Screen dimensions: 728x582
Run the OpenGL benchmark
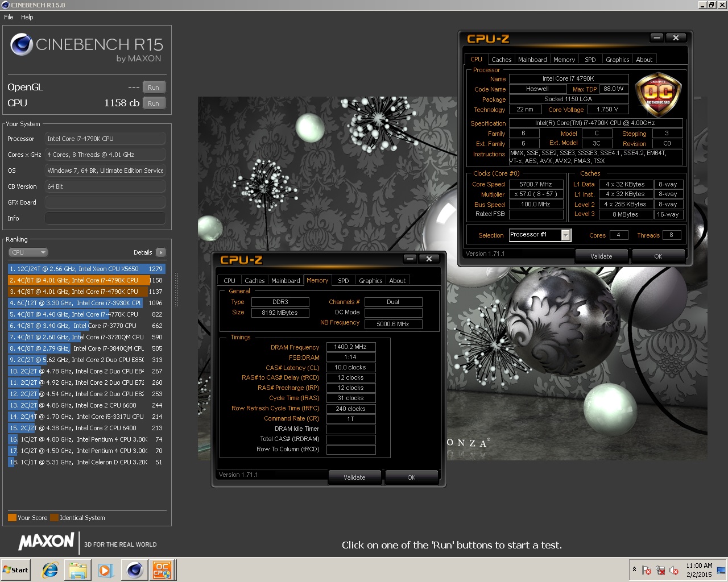(154, 88)
